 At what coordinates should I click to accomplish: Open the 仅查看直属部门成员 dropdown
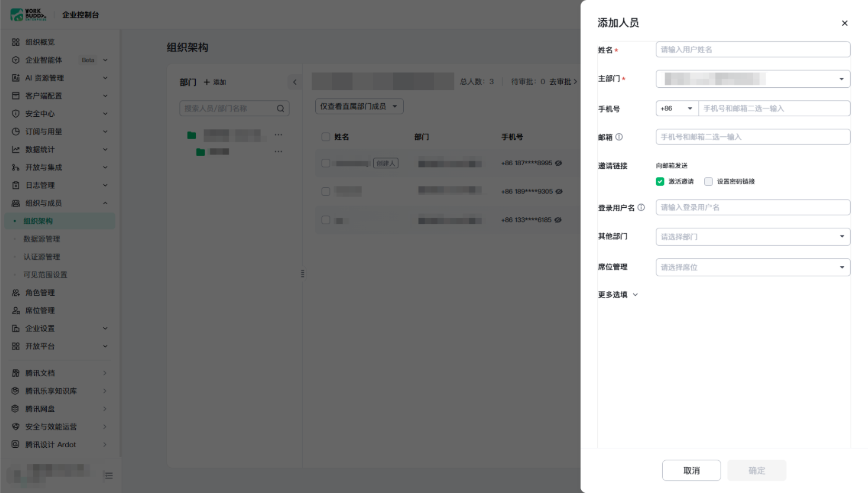pos(360,106)
